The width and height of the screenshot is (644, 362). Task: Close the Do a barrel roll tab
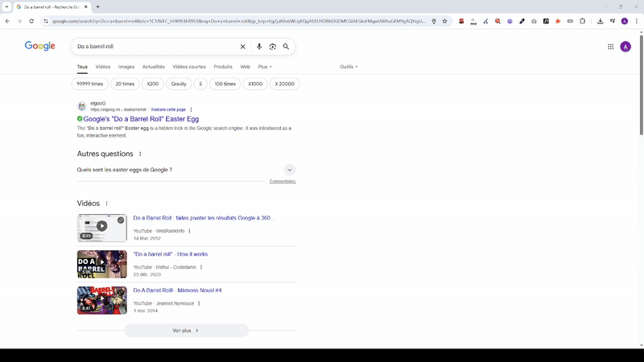[86, 6]
